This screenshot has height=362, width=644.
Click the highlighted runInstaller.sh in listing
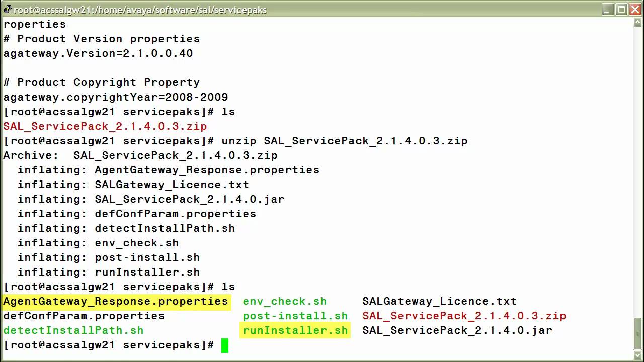295,330
